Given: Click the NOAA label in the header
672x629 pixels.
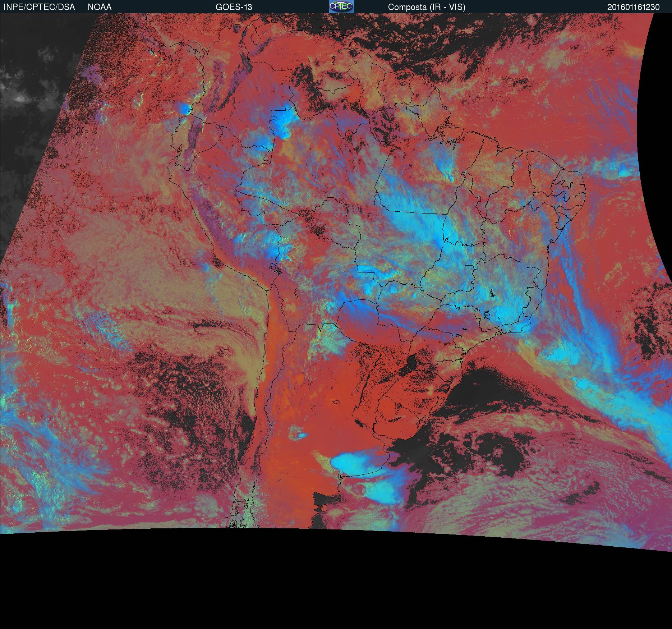Looking at the screenshot, I should pos(100,7).
